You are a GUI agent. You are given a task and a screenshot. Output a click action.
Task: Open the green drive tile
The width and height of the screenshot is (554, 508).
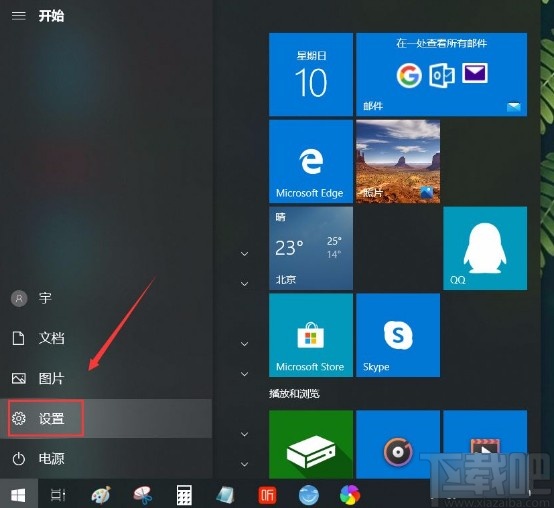[311, 444]
